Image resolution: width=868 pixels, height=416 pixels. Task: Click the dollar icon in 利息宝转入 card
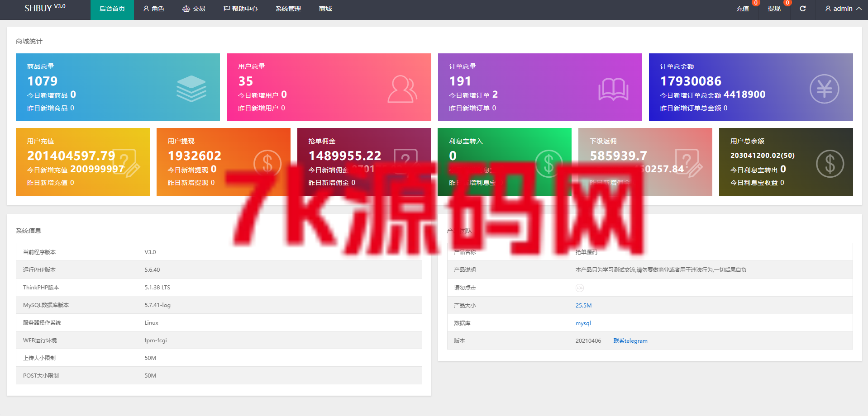(548, 163)
